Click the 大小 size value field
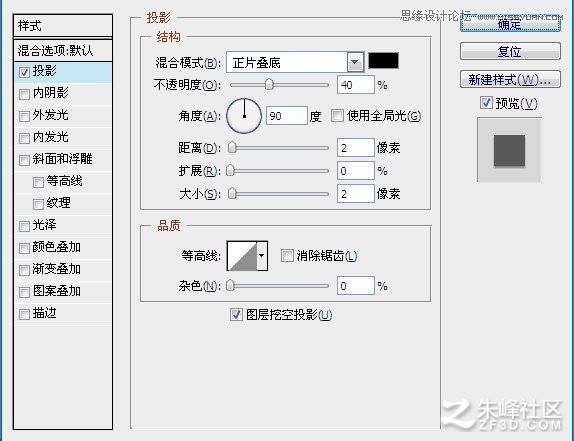 coord(356,194)
